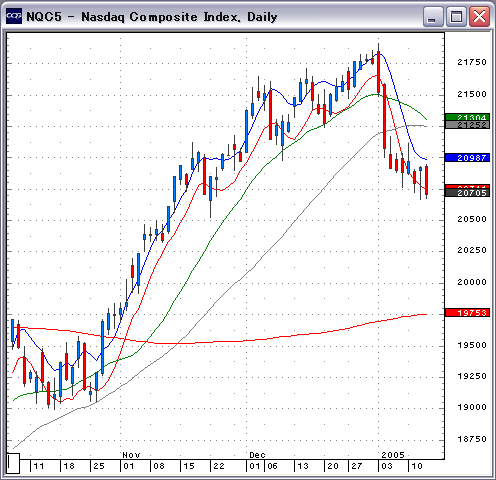
Task: Click the window title 'NQC5 – Nasdaq Composite Index, Daily'
Action: [152, 17]
